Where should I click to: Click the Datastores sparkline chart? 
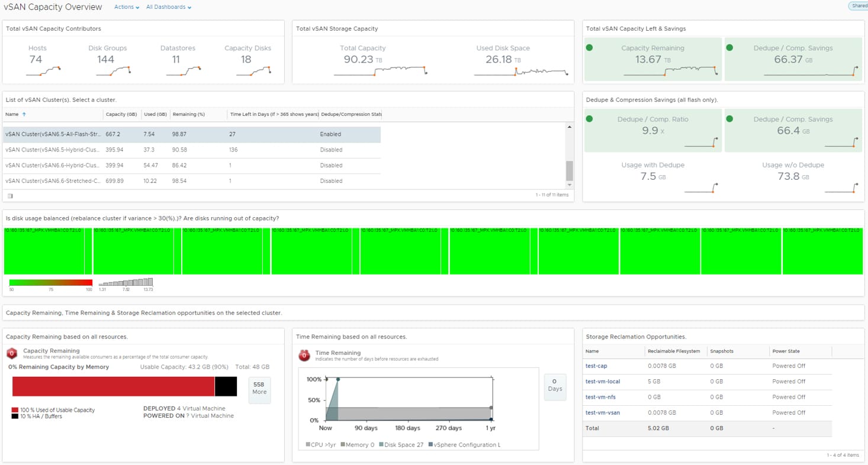point(184,72)
